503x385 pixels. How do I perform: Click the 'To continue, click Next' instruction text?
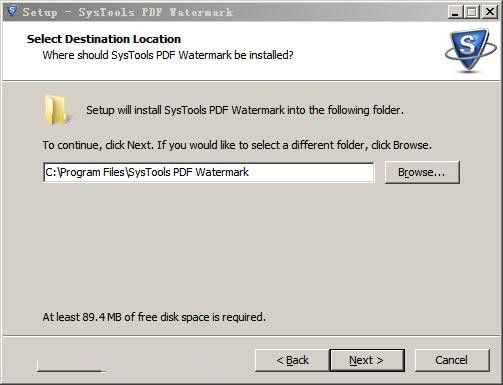tap(237, 145)
